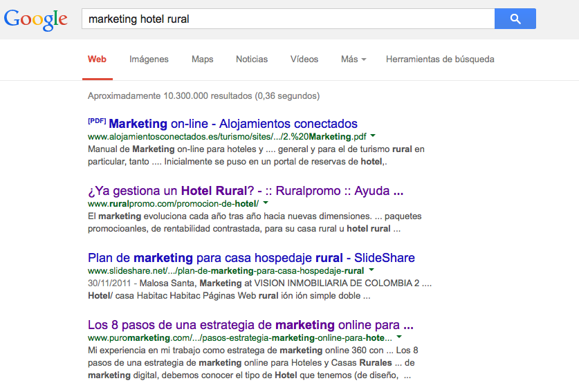Open the Vídeos tab

point(304,59)
